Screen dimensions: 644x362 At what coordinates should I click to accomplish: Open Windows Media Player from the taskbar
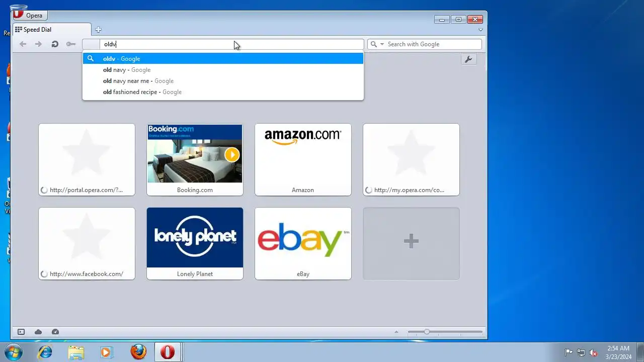pyautogui.click(x=106, y=352)
